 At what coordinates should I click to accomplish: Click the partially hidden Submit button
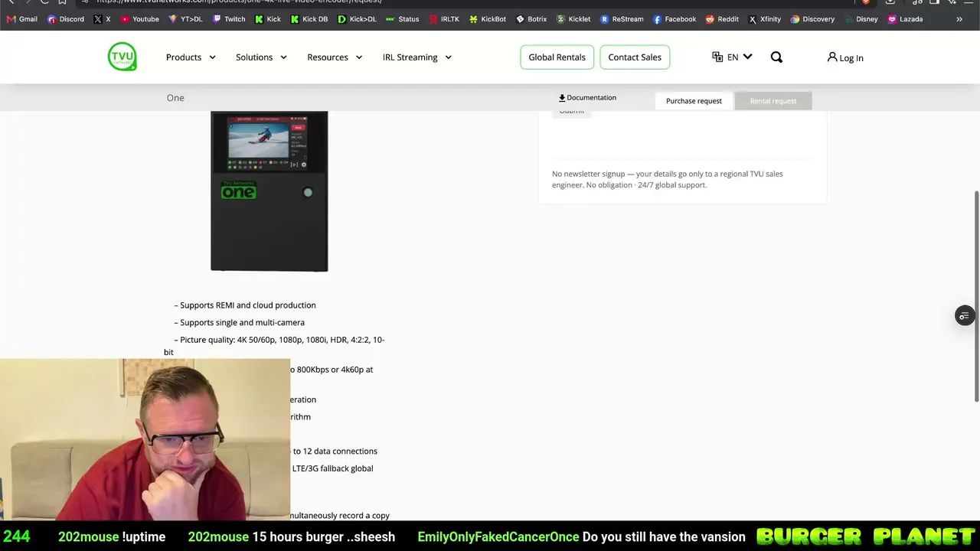[x=571, y=113]
